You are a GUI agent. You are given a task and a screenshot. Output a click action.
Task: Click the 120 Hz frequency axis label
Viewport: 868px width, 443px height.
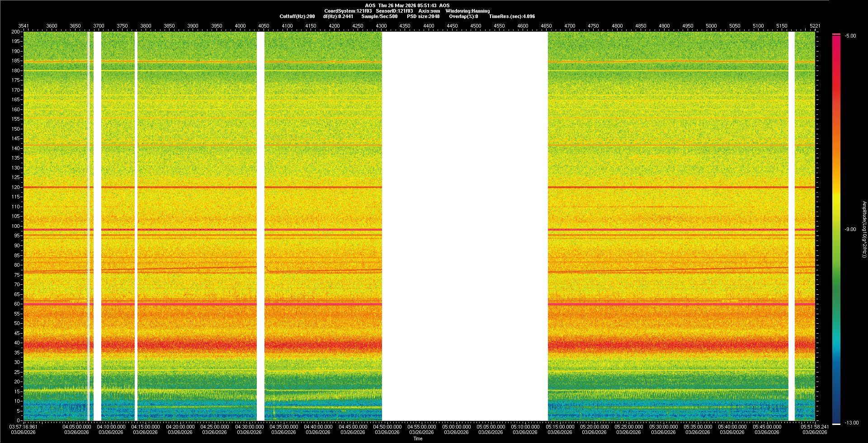click(16, 187)
